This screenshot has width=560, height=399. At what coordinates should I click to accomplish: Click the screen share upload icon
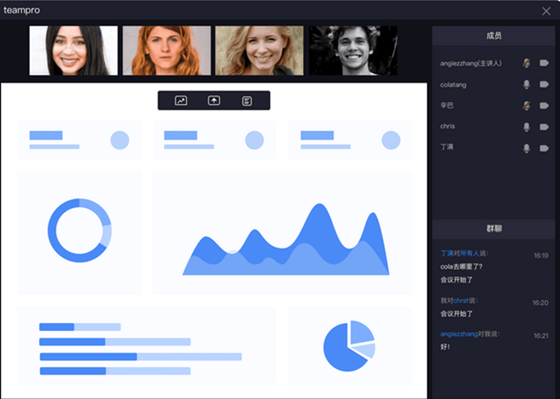coord(214,101)
